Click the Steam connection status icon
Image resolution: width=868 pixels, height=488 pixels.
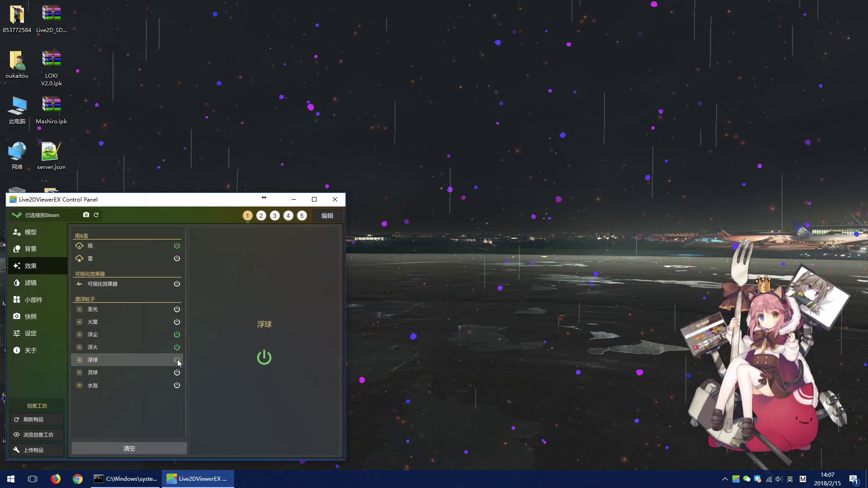pos(16,215)
